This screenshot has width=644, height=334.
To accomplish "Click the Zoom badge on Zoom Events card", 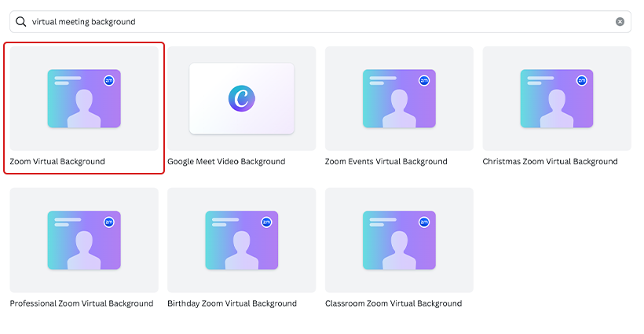I will 424,80.
